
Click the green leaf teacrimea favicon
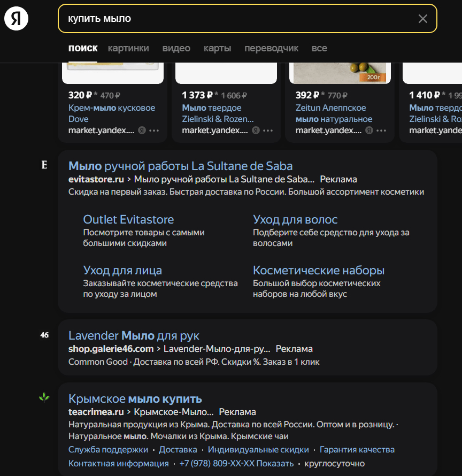(44, 397)
